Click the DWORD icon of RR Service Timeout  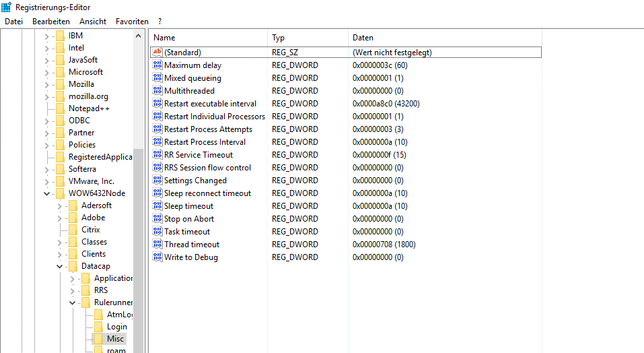[x=157, y=154]
